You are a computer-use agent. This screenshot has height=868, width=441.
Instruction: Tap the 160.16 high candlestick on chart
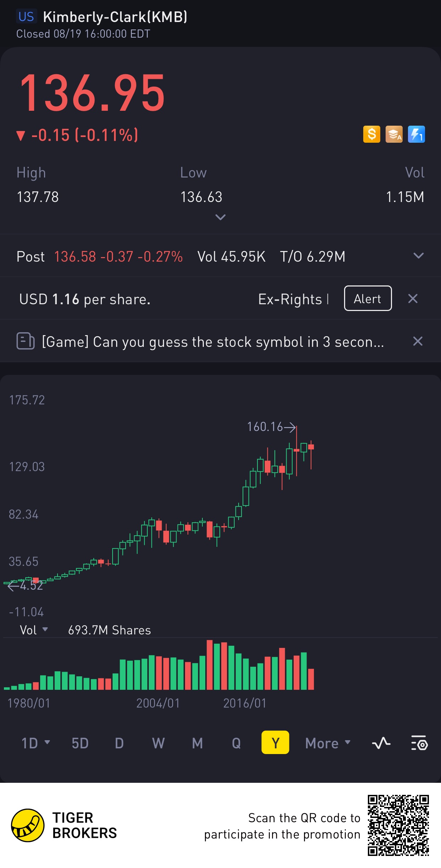pos(296,451)
